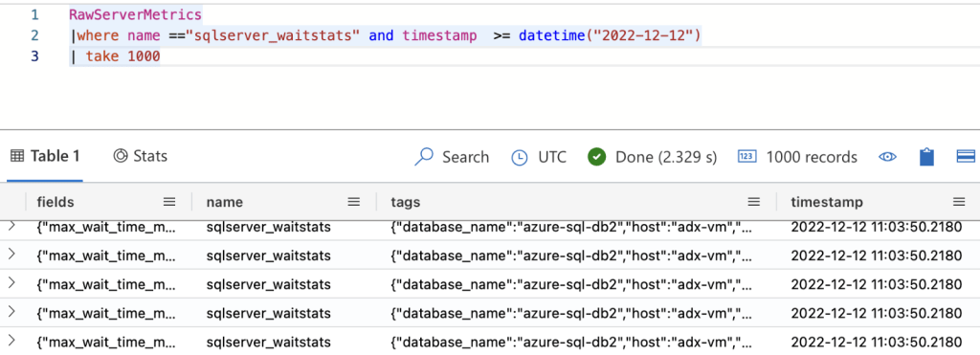The height and width of the screenshot is (355, 980).
Task: Click the Table 1 grid icon
Action: [x=17, y=156]
